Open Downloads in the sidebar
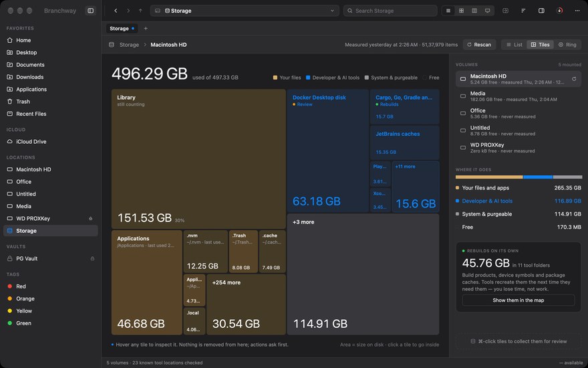The height and width of the screenshot is (368, 588). click(51, 77)
